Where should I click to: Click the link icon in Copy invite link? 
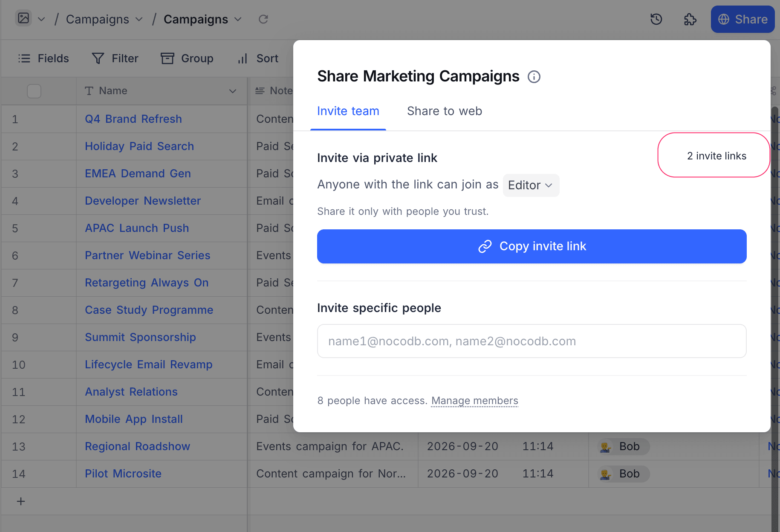485,246
